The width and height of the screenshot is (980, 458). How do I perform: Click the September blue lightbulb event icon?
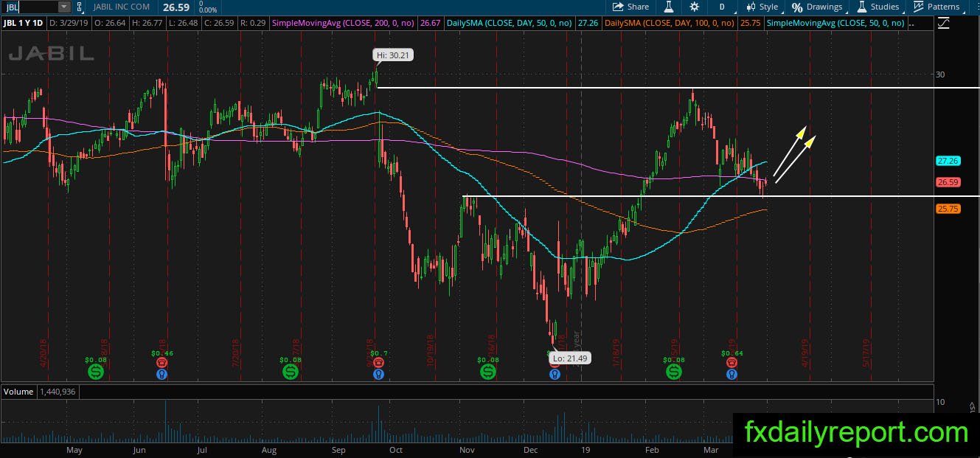(x=378, y=375)
